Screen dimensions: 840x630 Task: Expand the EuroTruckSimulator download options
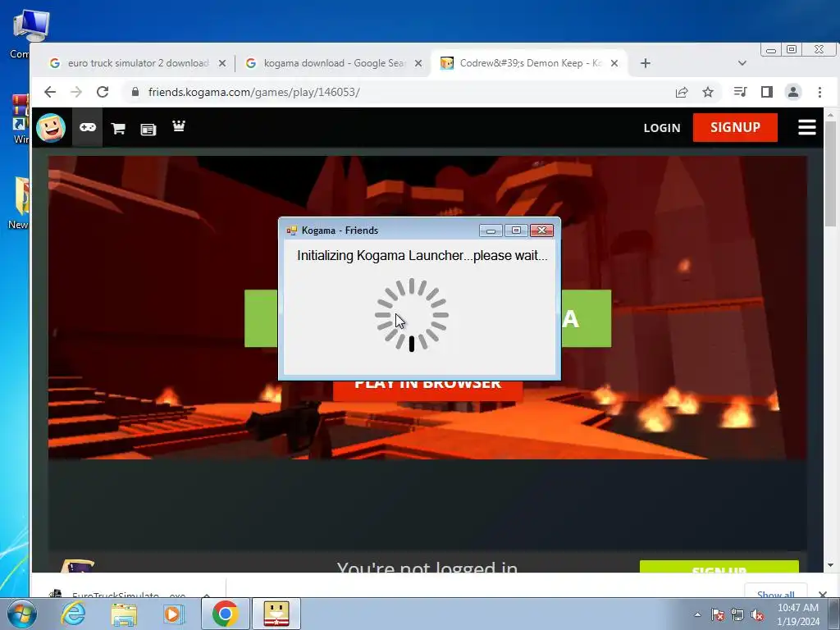point(206,595)
